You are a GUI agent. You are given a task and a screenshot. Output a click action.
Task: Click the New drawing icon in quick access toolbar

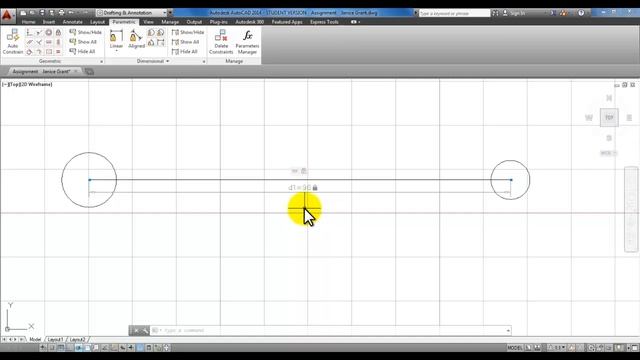(x=23, y=13)
